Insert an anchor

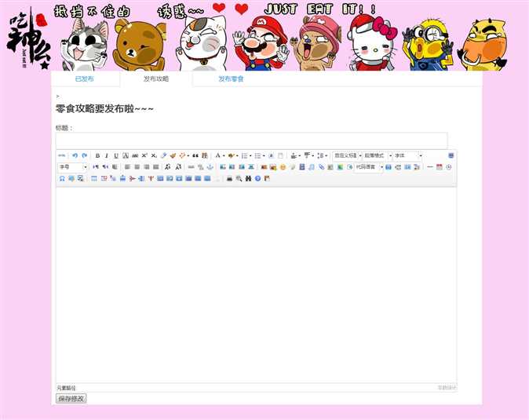tap(210, 167)
